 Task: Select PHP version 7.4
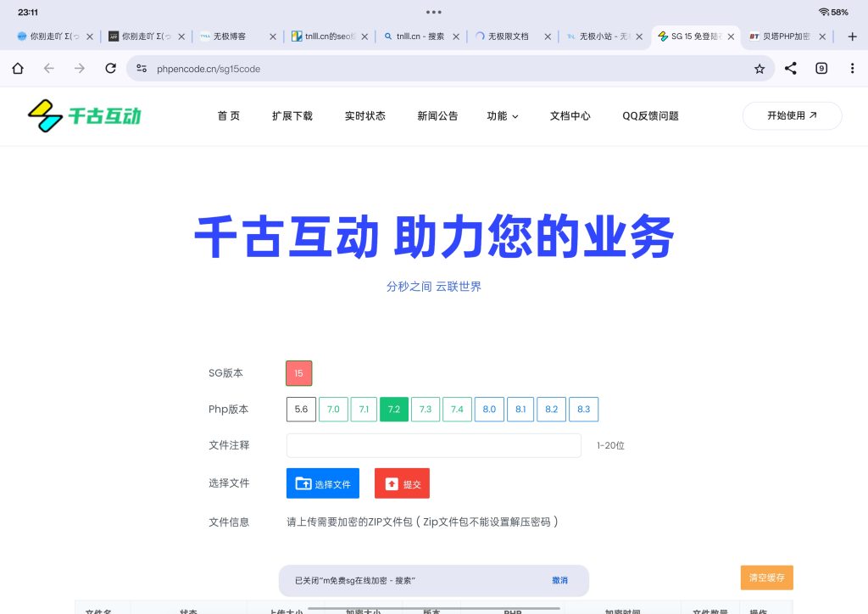point(457,410)
